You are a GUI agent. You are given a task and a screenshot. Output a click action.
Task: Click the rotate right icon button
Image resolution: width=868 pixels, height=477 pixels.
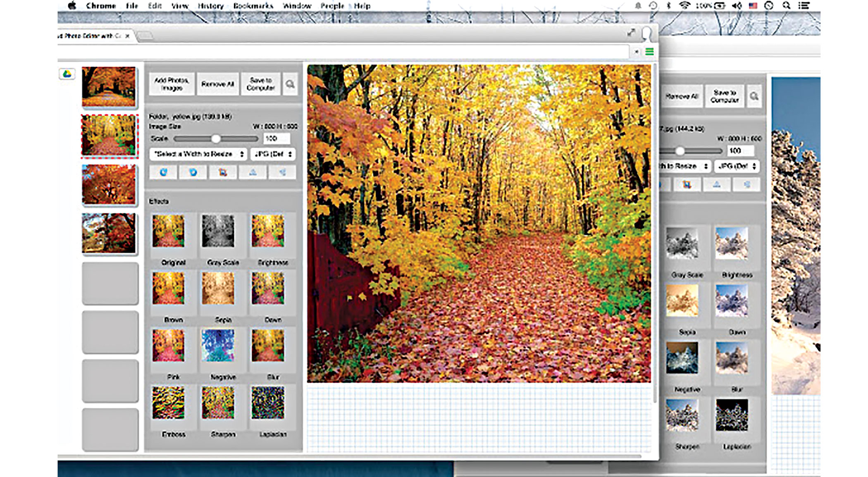(x=193, y=172)
